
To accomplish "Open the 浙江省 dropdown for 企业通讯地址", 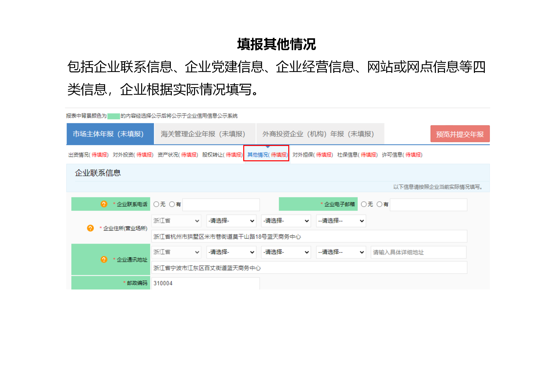I will (x=176, y=252).
